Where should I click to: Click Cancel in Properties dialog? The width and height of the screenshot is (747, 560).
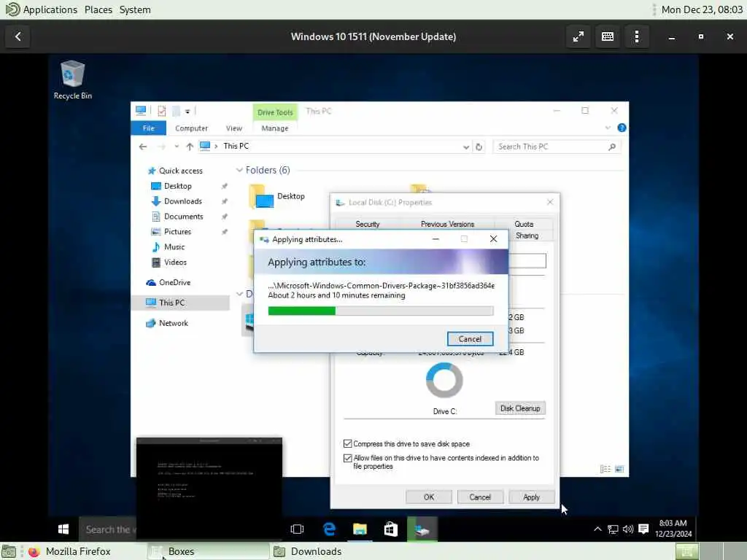[x=480, y=497]
